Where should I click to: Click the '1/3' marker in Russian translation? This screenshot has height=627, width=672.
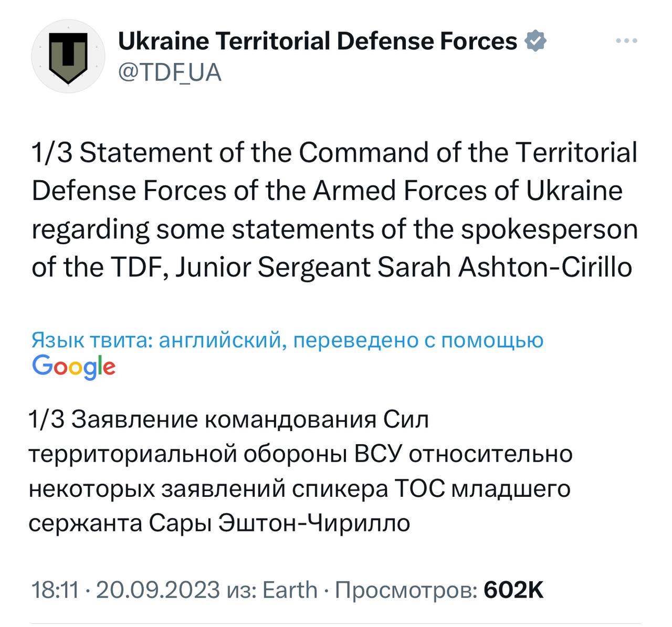(x=46, y=419)
